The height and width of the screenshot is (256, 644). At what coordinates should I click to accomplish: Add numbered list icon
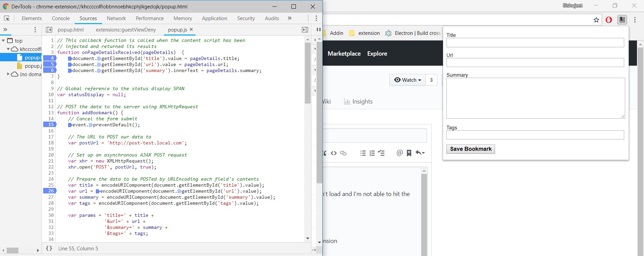click(372, 153)
